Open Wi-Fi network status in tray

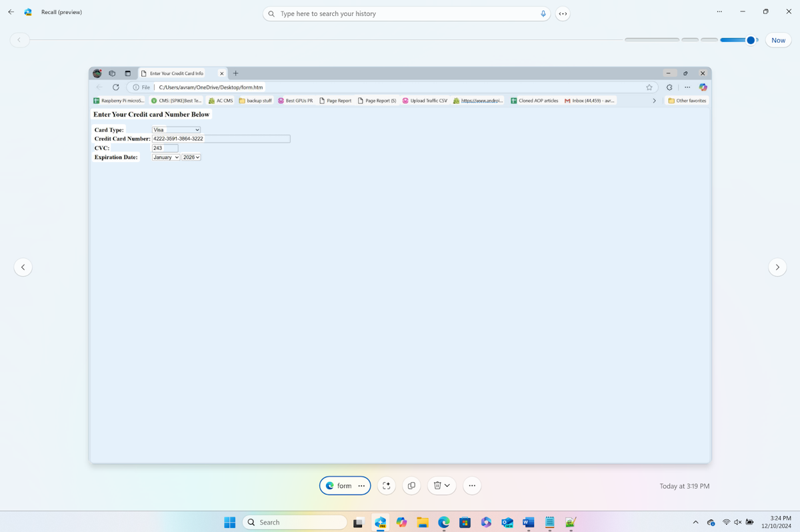point(727,523)
